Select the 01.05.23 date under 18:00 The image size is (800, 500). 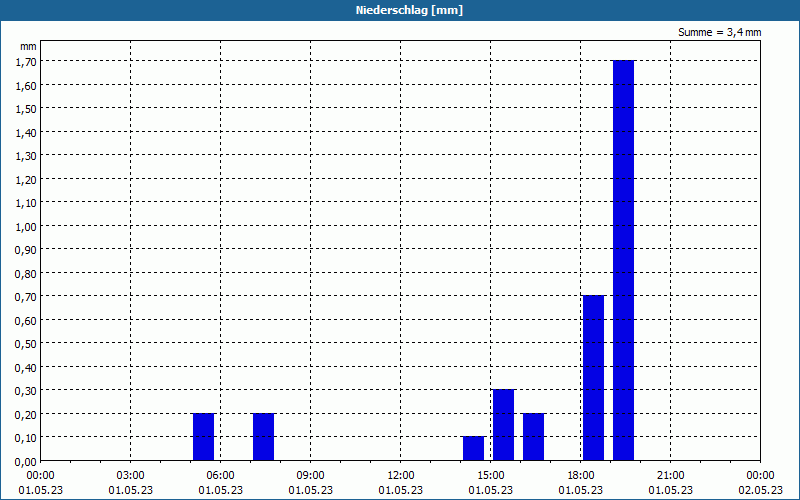(581, 490)
